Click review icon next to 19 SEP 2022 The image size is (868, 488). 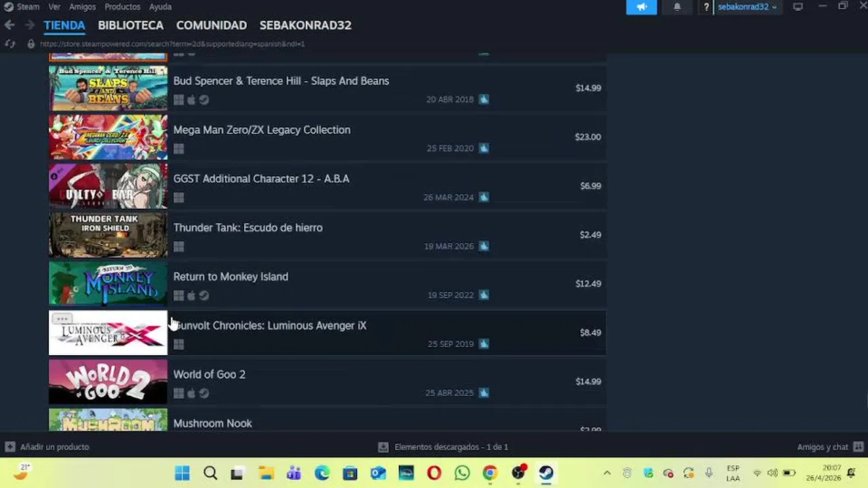484,295
